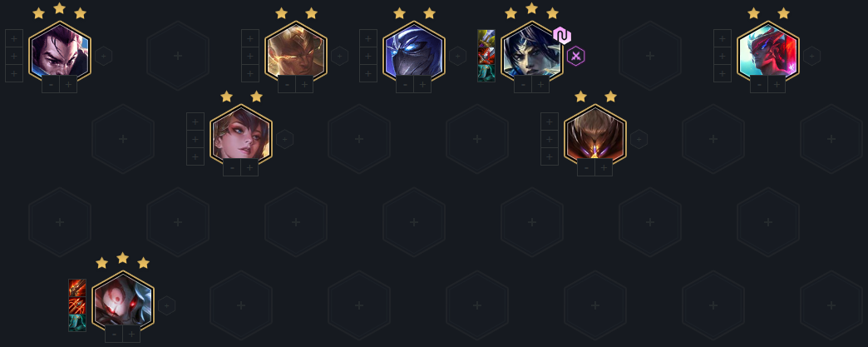Decrease star level of the red-eyed masked champion

pyautogui.click(x=114, y=334)
